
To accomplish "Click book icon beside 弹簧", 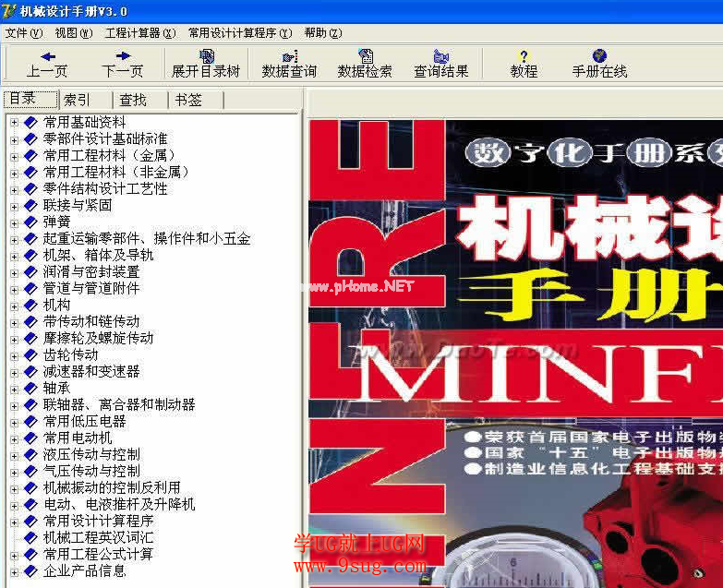I will [30, 222].
